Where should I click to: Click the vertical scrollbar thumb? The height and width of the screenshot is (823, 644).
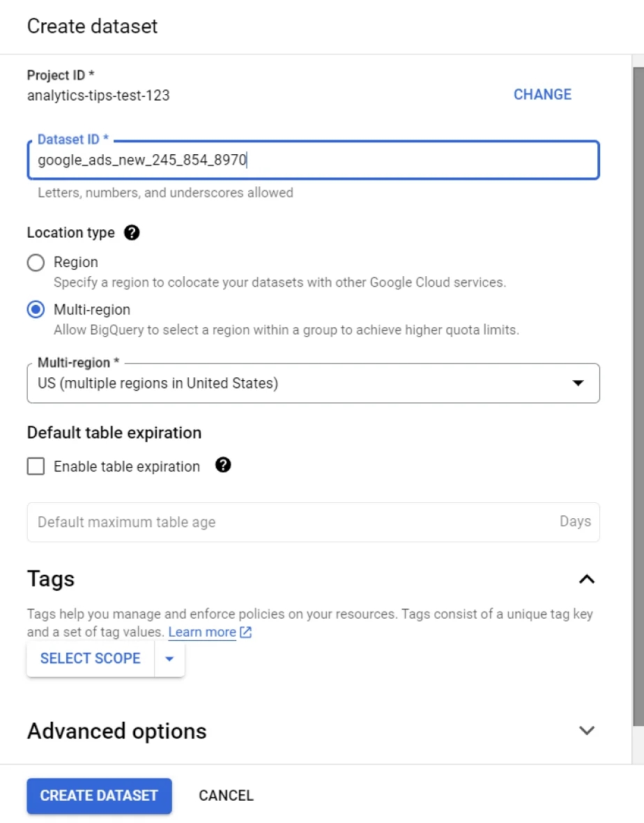pyautogui.click(x=638, y=396)
